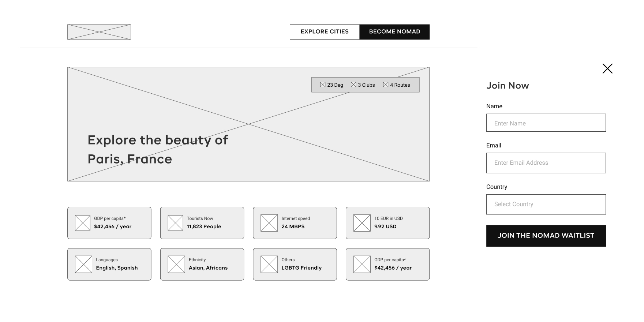Click the 10 EUR in USD icon

coord(362,223)
